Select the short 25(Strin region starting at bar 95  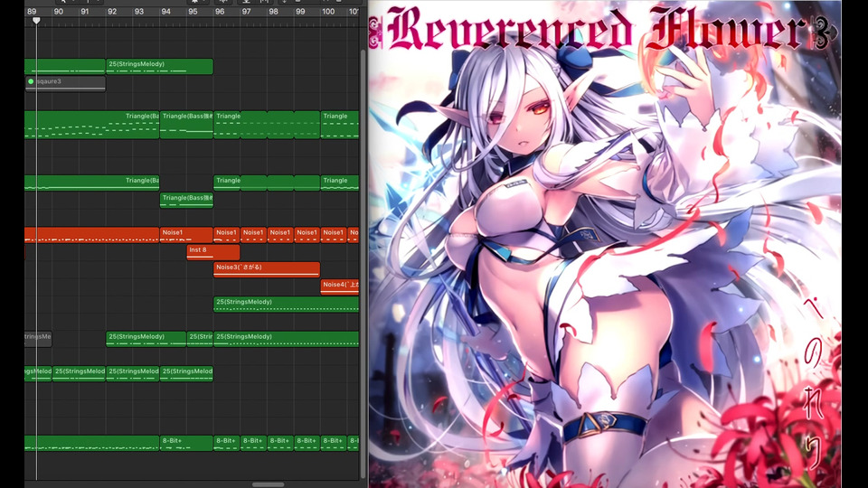point(200,339)
